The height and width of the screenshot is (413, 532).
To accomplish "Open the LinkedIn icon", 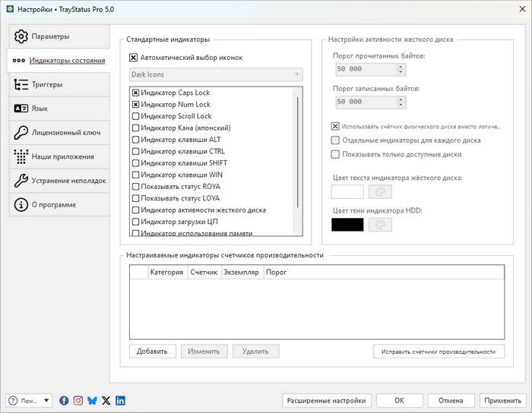I will 120,400.
